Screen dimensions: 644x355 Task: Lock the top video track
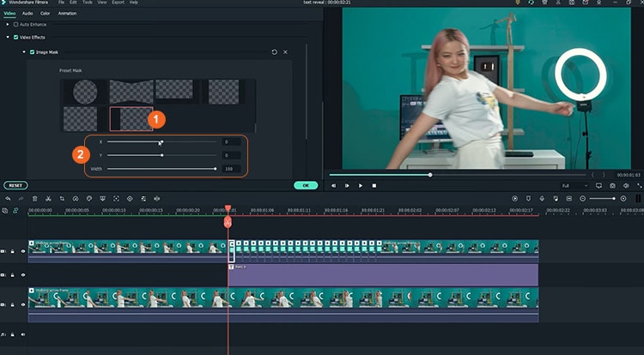pos(13,251)
